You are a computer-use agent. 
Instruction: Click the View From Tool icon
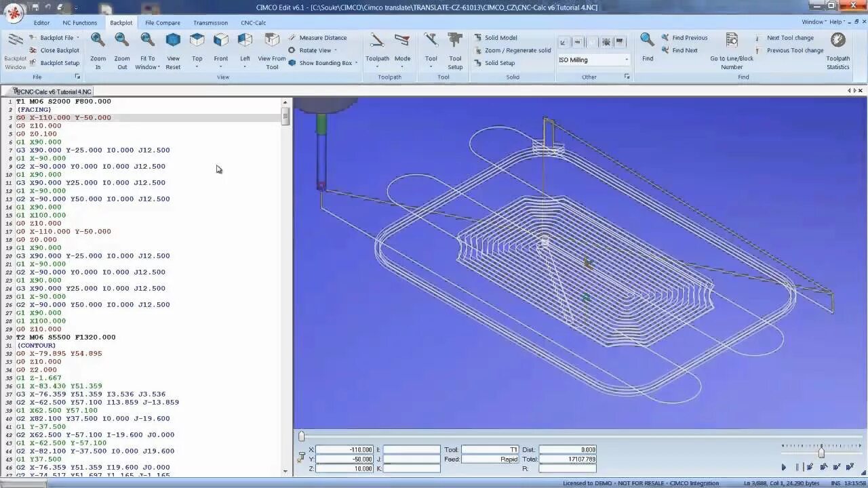click(272, 40)
